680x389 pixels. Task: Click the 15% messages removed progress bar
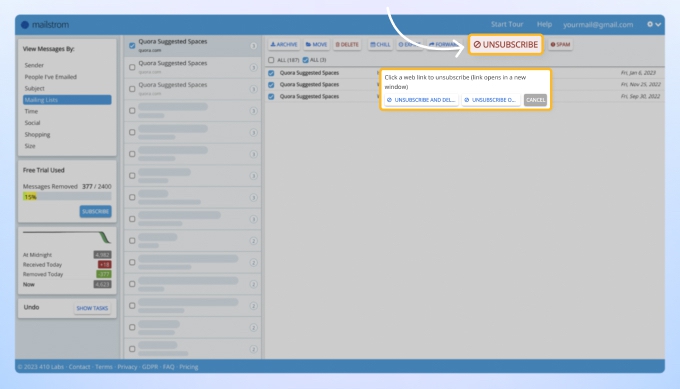(x=67, y=197)
